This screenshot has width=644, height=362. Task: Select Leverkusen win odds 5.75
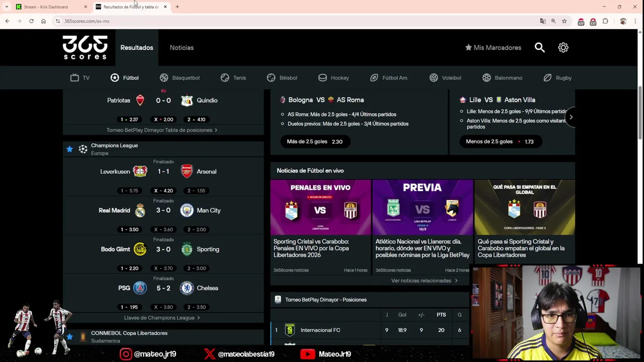(129, 191)
